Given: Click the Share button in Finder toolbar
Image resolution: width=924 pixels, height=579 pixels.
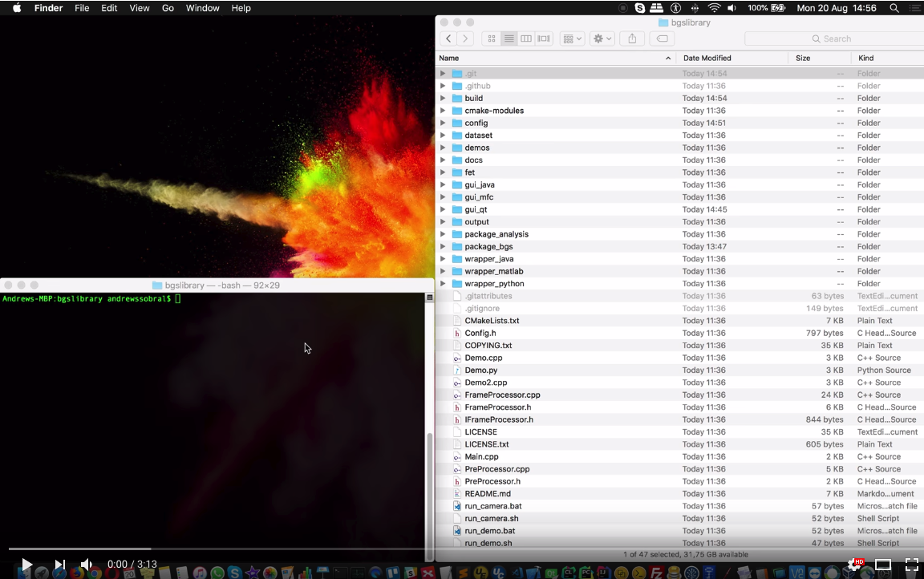Looking at the screenshot, I should 632,38.
